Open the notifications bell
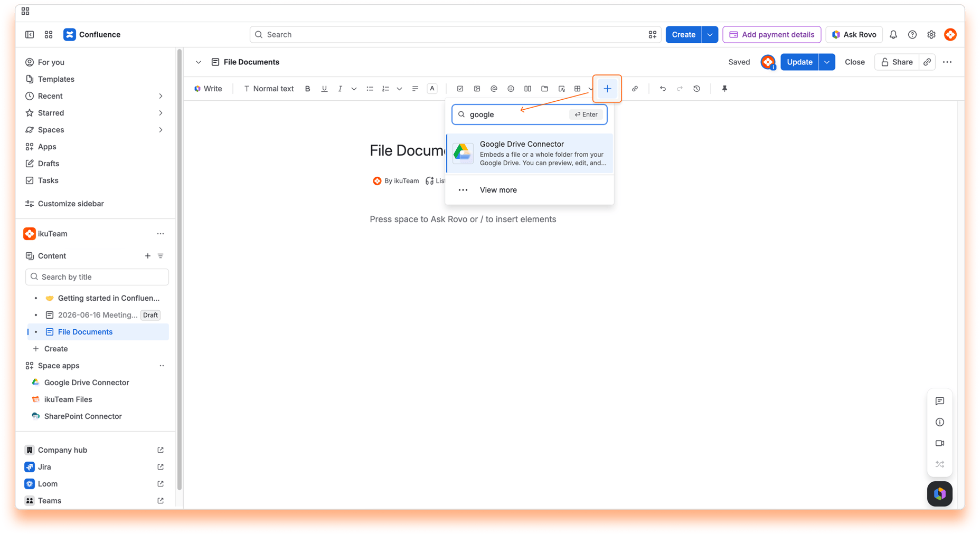980x535 pixels. tap(893, 34)
